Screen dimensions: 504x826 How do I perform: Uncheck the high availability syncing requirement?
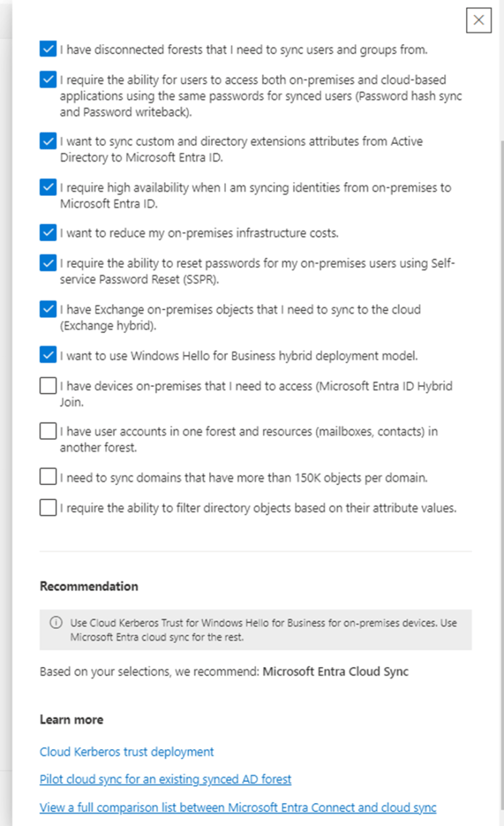(x=47, y=187)
